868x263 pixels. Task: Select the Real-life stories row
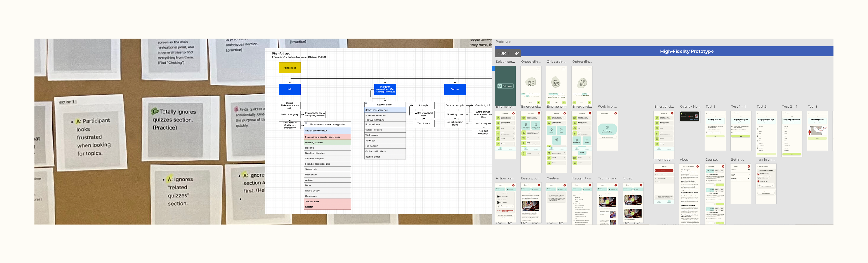click(x=385, y=157)
